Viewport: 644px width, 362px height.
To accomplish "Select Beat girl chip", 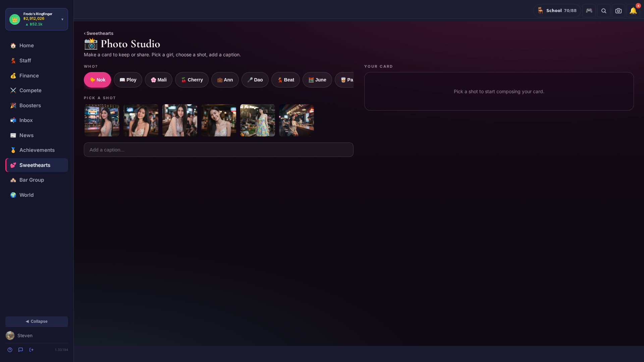I will 285,80.
